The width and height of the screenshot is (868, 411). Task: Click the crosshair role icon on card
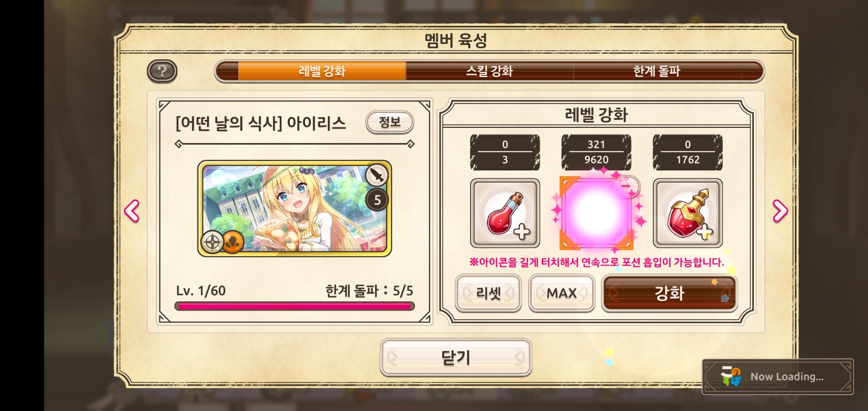(212, 242)
